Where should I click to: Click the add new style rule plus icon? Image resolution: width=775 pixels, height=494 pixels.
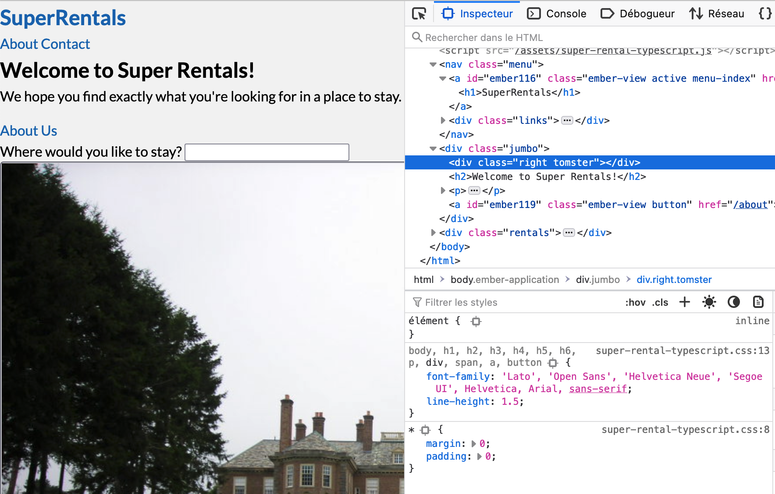click(x=684, y=302)
